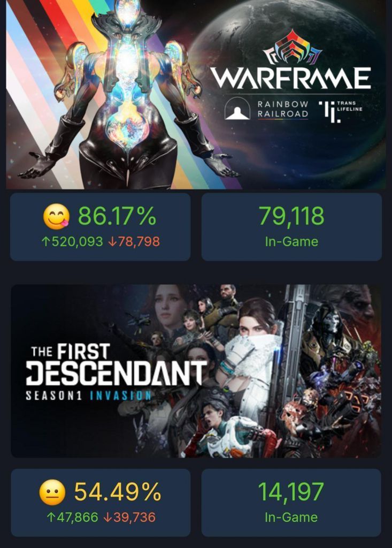Click the Trans Lifeline logo icon
Screen dimensions: 392x548
click(329, 112)
